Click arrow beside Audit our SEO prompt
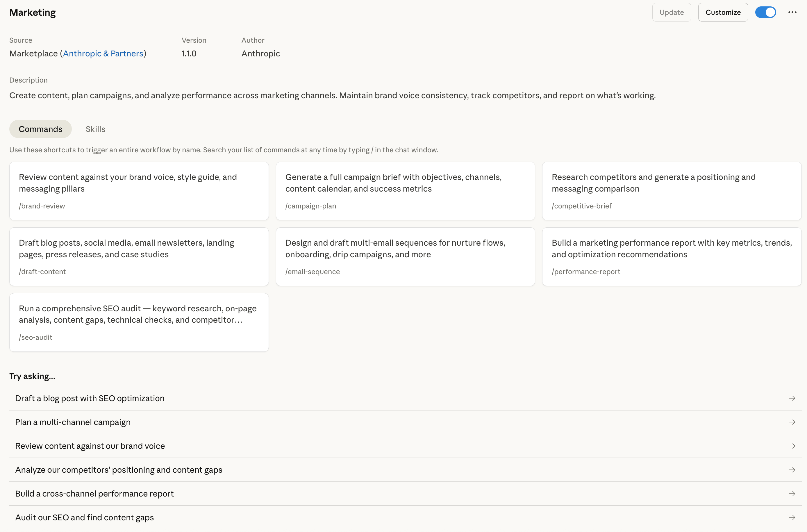The height and width of the screenshot is (532, 807). tap(792, 517)
